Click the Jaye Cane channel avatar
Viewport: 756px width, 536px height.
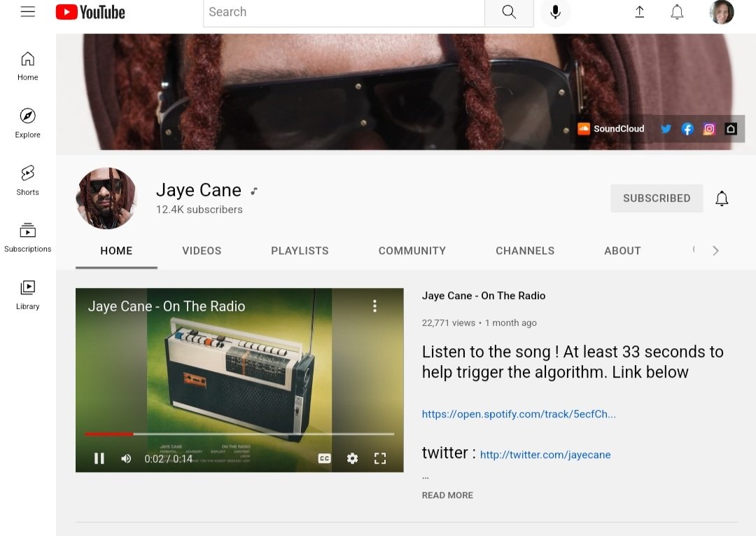point(106,198)
